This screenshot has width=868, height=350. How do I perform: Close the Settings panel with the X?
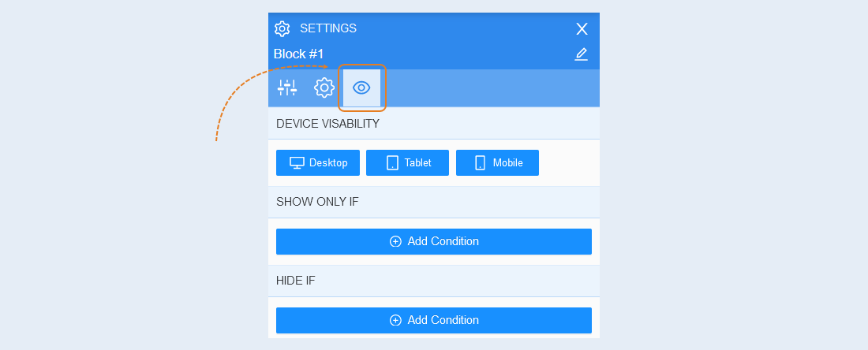[582, 28]
